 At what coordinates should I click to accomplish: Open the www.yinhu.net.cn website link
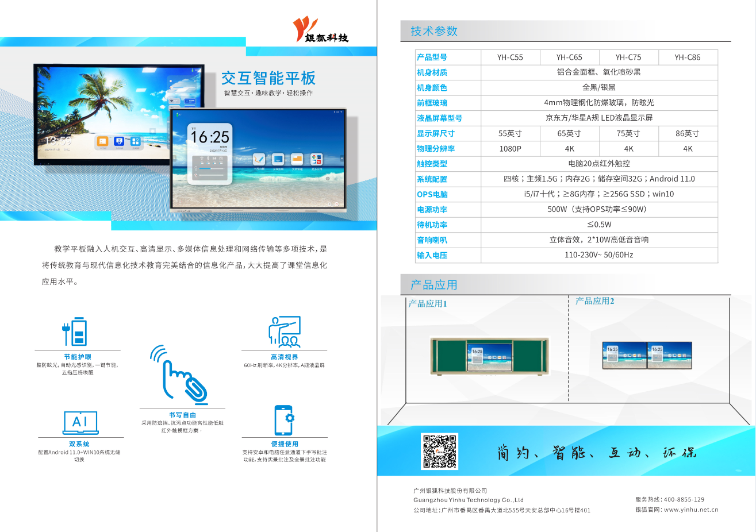point(690,510)
